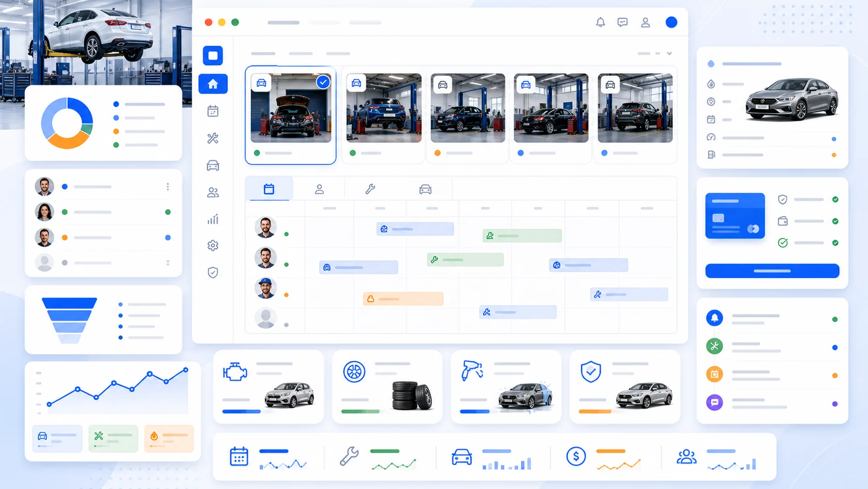Open the three-dot menu on grey placeholder member row
868x489 pixels.
point(168,263)
